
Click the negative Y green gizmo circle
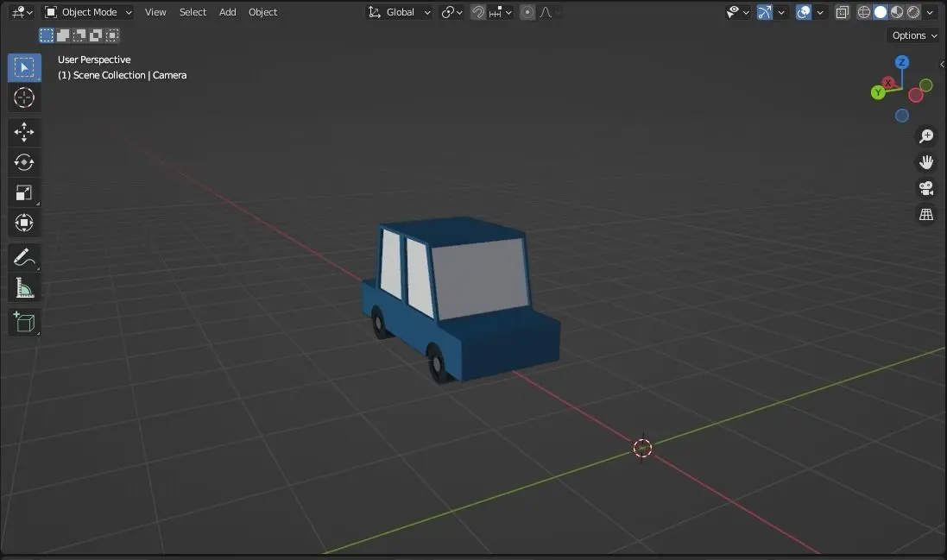pos(926,85)
